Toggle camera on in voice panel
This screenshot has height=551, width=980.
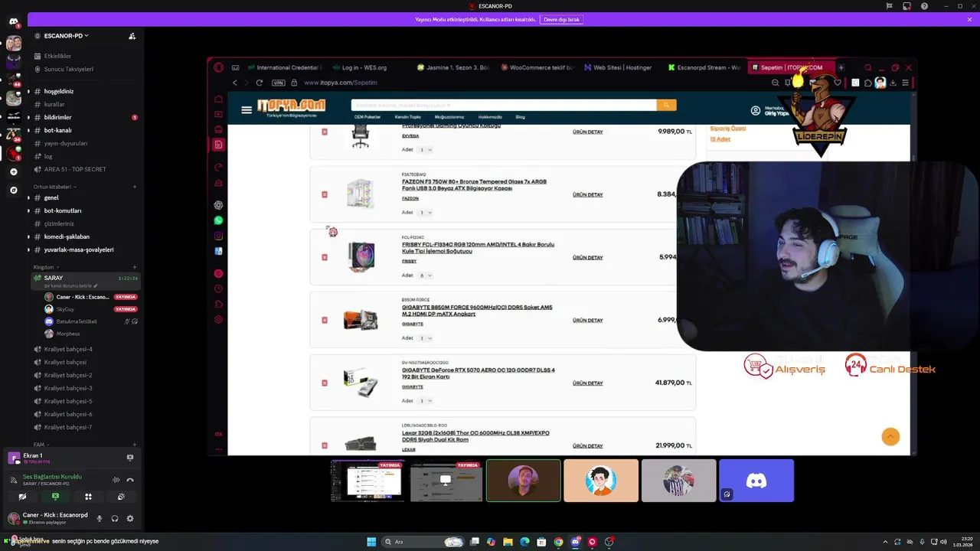22,497
